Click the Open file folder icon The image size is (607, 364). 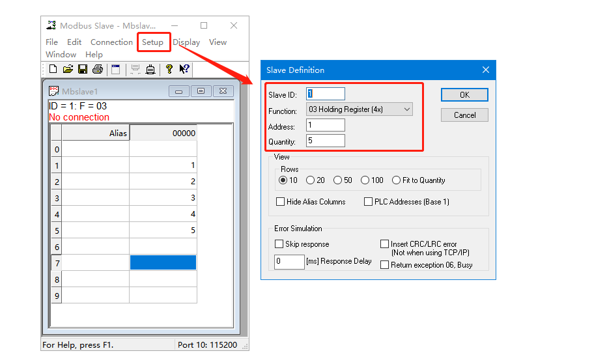click(x=68, y=69)
